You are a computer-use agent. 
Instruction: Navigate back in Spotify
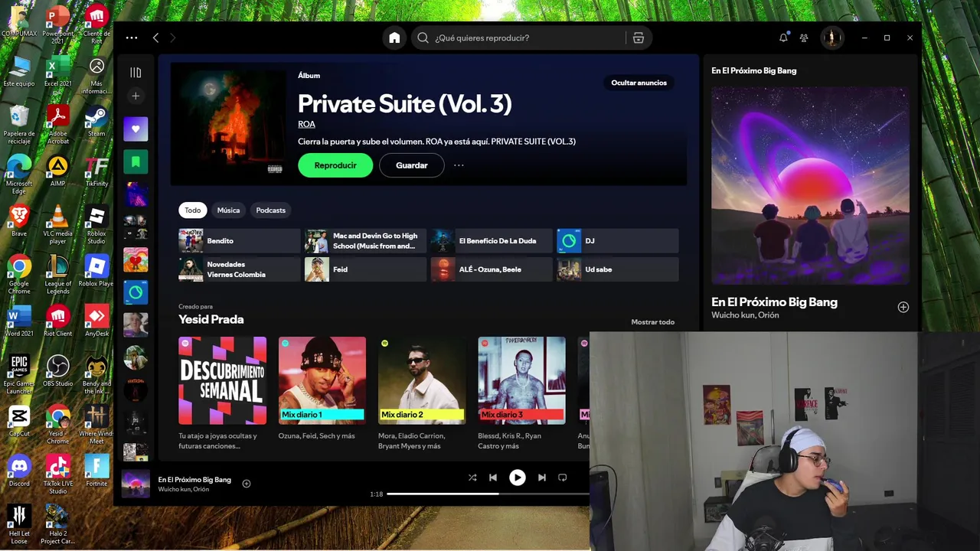[x=155, y=37]
